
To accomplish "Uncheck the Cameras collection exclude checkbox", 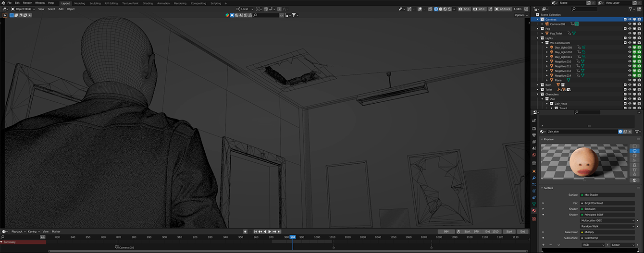I will (x=625, y=20).
